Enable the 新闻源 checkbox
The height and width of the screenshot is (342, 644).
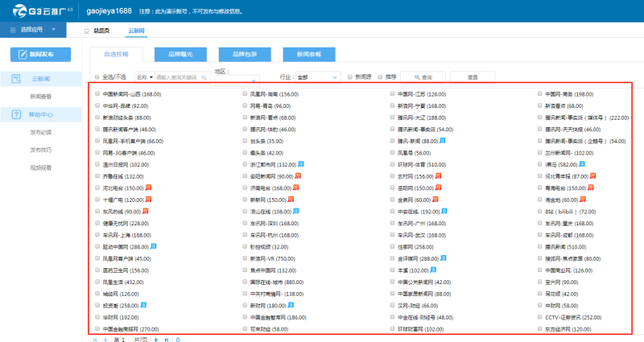pos(350,76)
